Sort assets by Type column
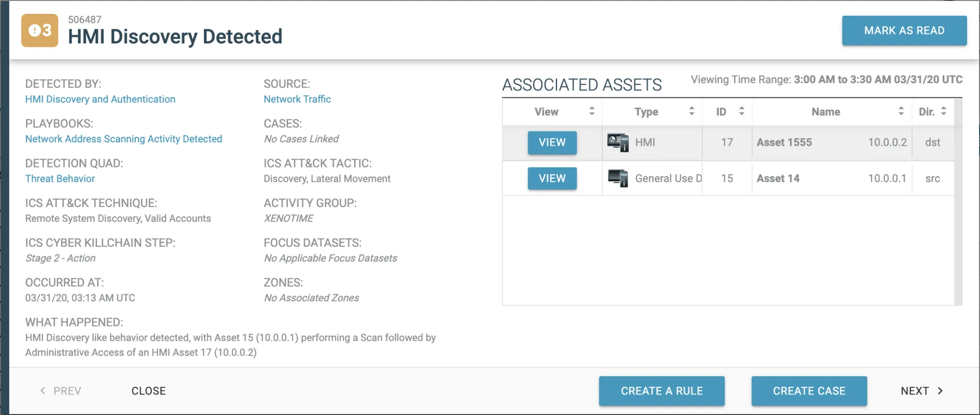The image size is (980, 415). tap(691, 111)
